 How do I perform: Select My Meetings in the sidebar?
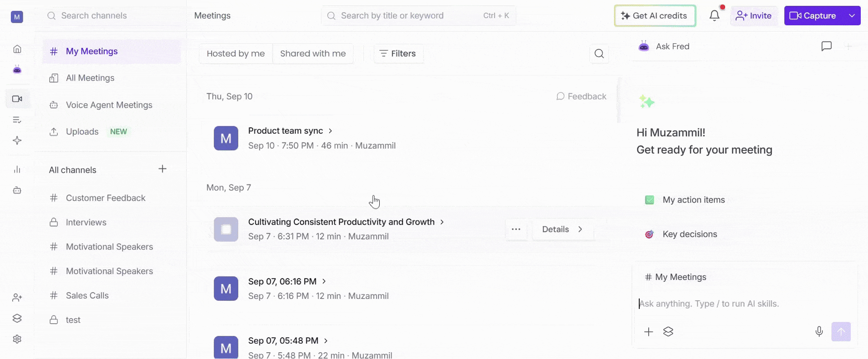(112, 52)
